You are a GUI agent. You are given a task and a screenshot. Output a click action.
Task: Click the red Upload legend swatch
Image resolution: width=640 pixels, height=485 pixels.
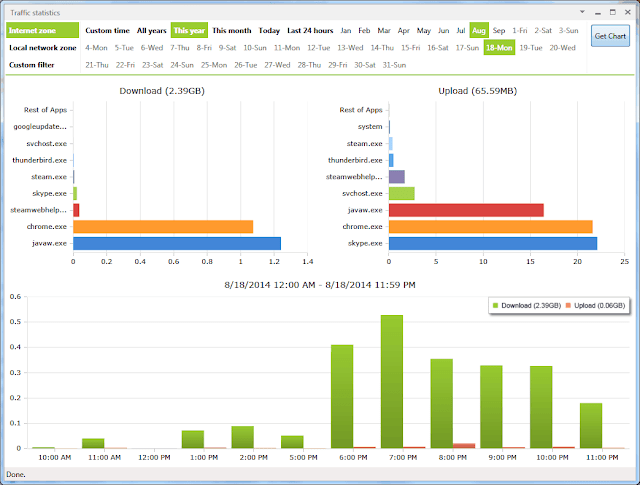click(569, 305)
